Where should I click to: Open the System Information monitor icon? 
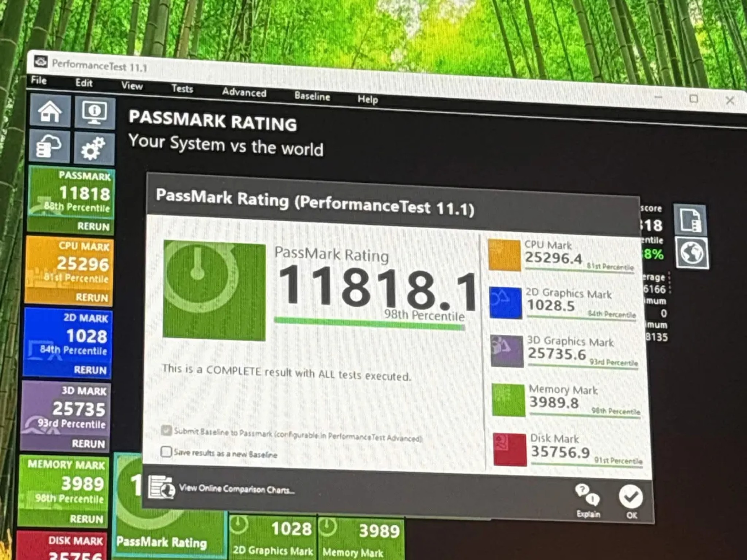pos(94,113)
